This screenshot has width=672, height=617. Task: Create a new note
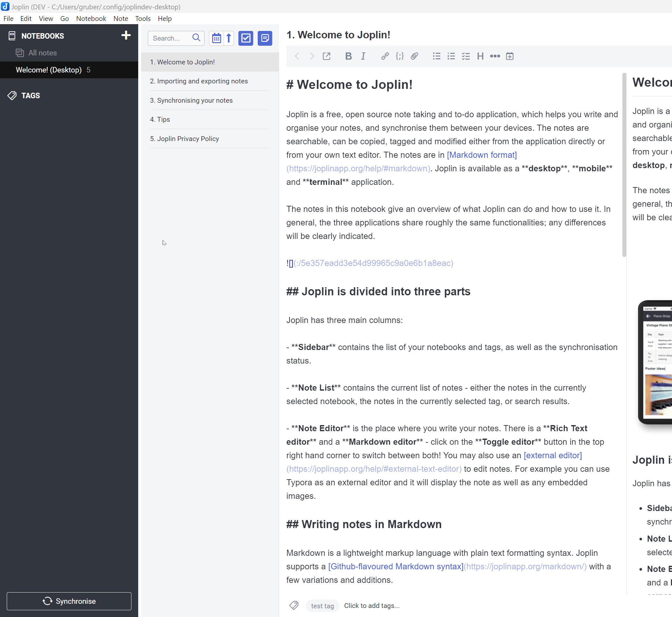[264, 38]
